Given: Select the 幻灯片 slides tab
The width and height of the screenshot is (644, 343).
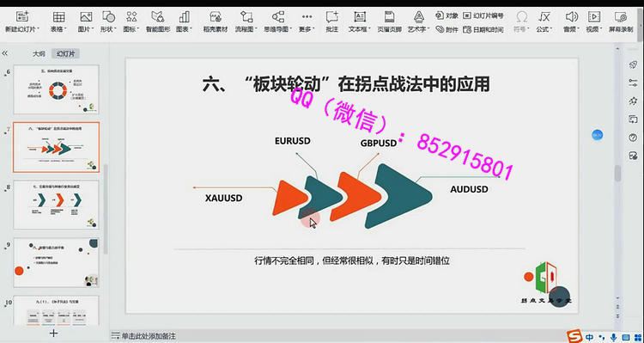Looking at the screenshot, I should (x=65, y=53).
